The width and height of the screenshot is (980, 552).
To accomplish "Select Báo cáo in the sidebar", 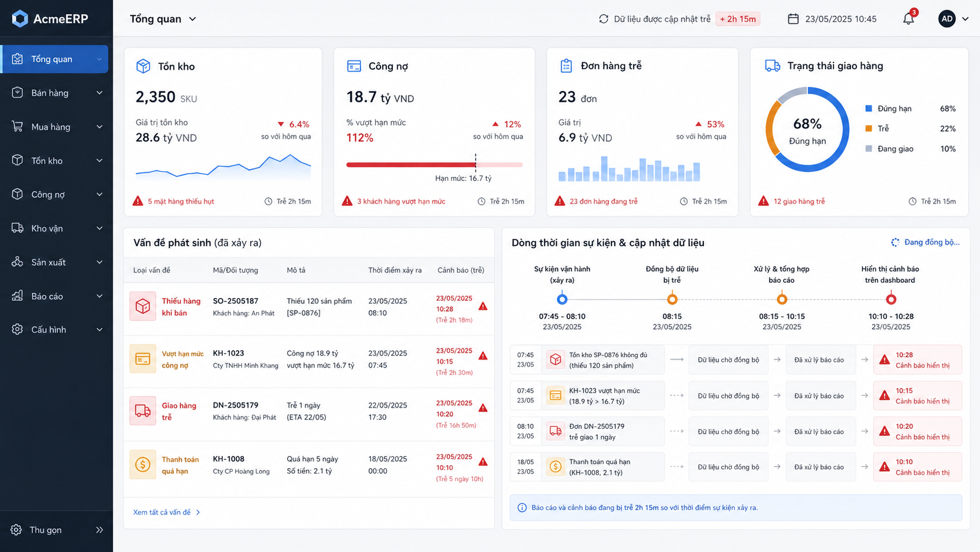I will coord(56,296).
